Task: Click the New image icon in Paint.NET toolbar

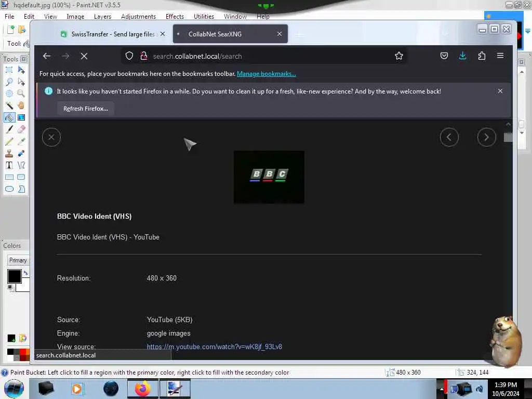Action: pyautogui.click(x=10, y=30)
